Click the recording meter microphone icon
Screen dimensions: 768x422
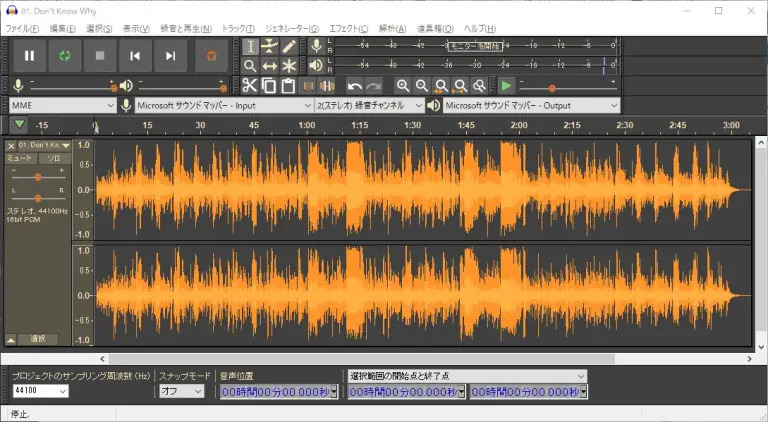(316, 46)
